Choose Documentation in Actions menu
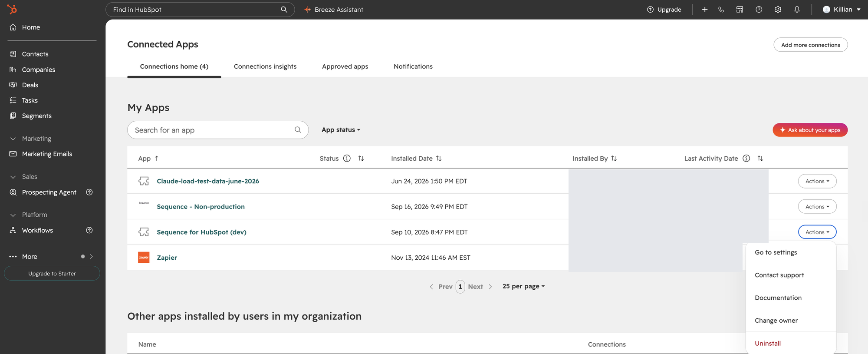 click(x=791, y=298)
